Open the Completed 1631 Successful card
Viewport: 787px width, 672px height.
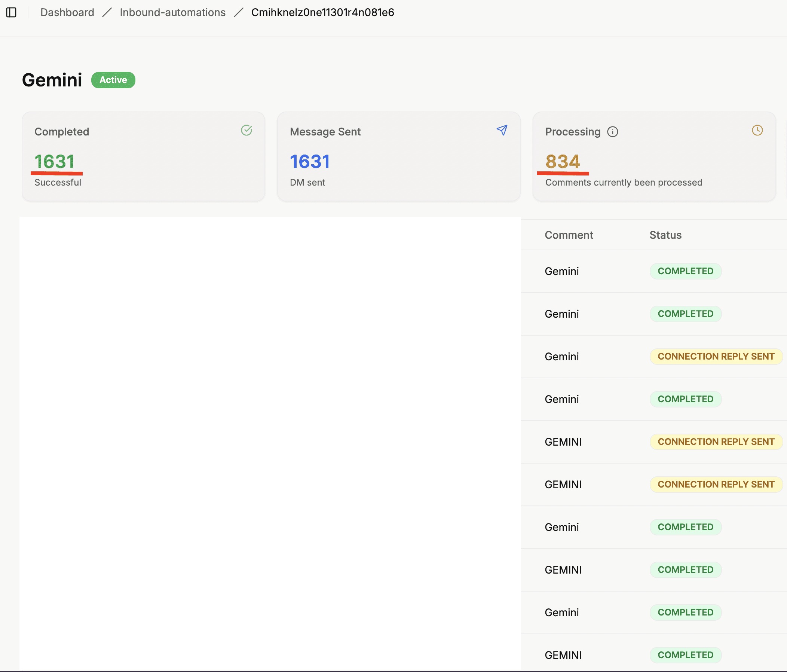pyautogui.click(x=143, y=156)
